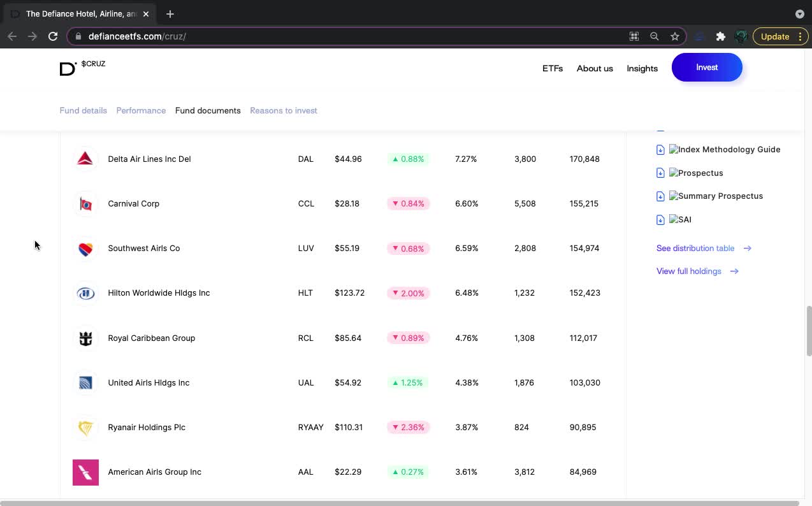Select the Fund documents section tab
Viewport: 812px width, 506px height.
[208, 110]
